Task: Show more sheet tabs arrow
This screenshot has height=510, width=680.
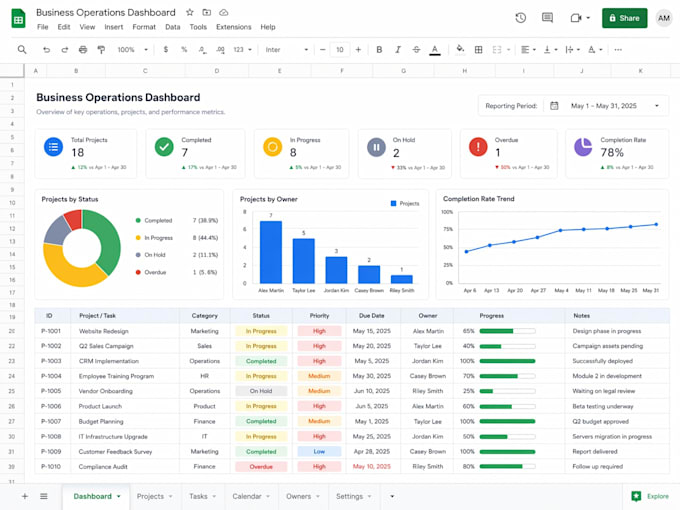Action: pos(392,496)
